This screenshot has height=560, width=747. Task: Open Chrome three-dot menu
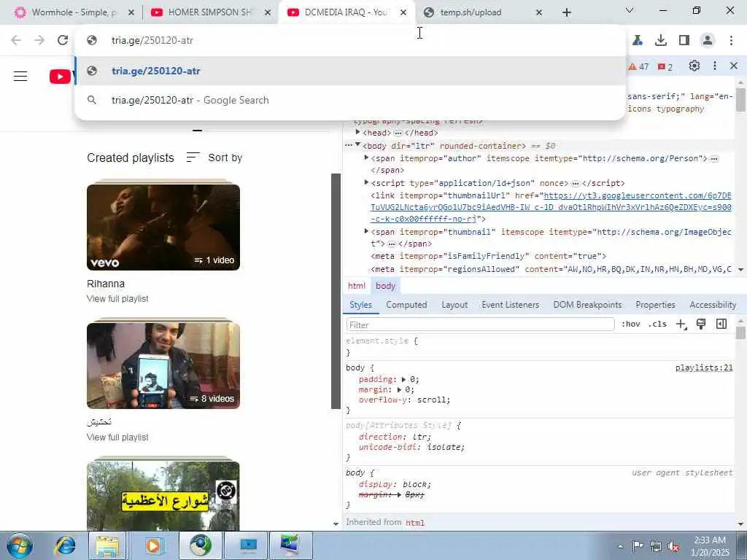click(731, 41)
